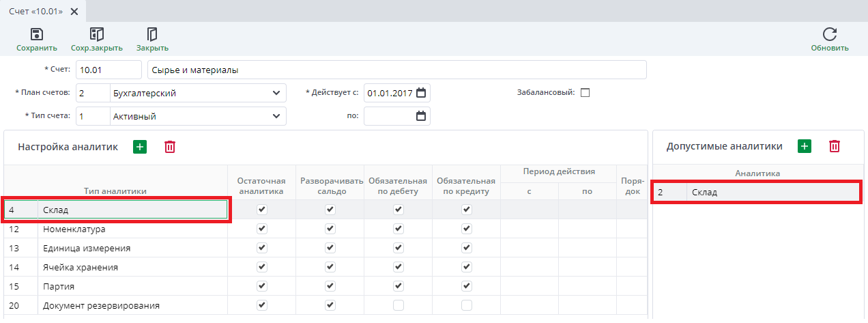This screenshot has height=323, width=868.
Task: Open calendar picker for Действует с date
Action: tap(421, 93)
